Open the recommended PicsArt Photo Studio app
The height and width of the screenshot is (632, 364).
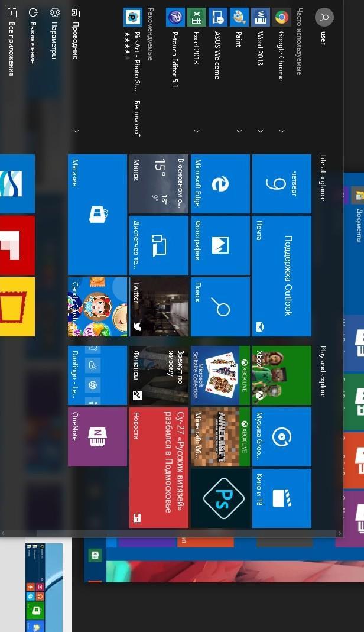[132, 50]
